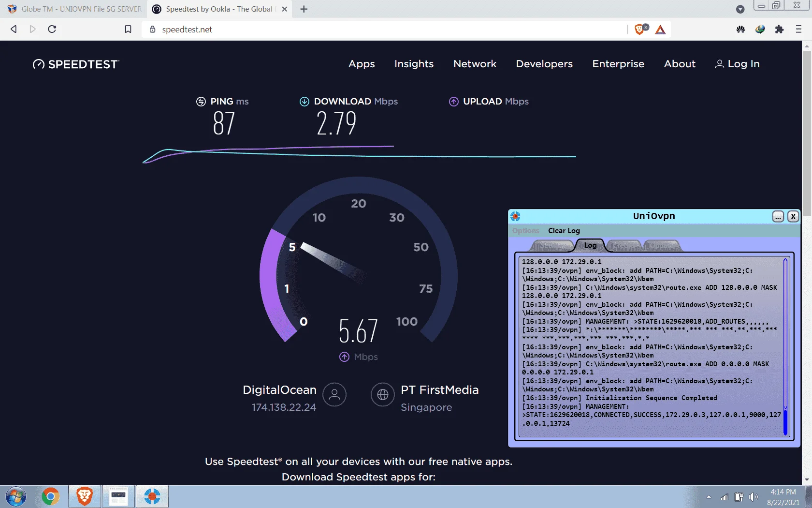This screenshot has width=812, height=508.
Task: Open the Enterprise menu item
Action: [x=618, y=64]
